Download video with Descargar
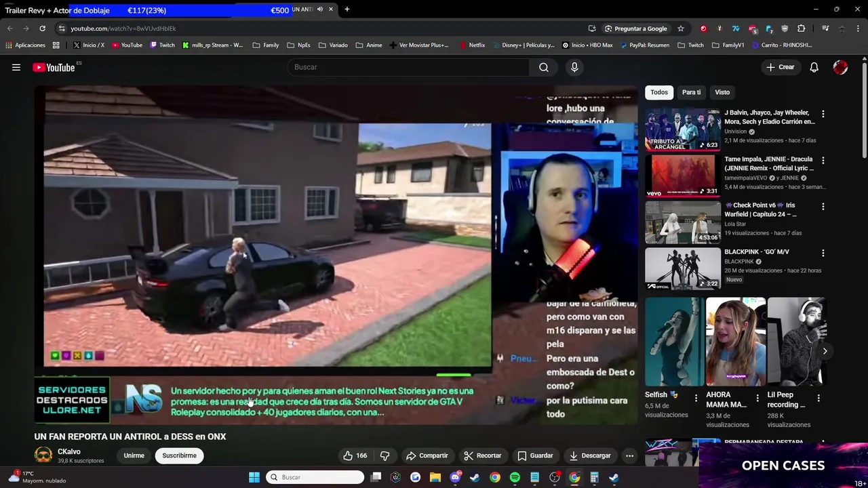 tap(590, 455)
